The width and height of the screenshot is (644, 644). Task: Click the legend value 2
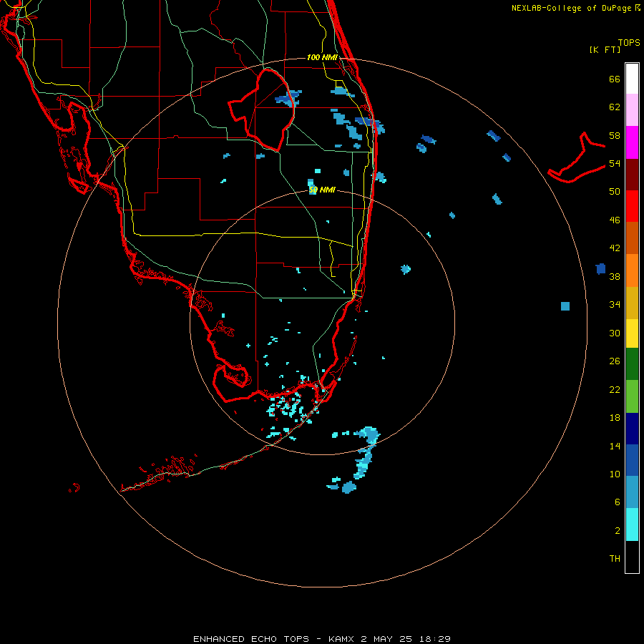[618, 531]
